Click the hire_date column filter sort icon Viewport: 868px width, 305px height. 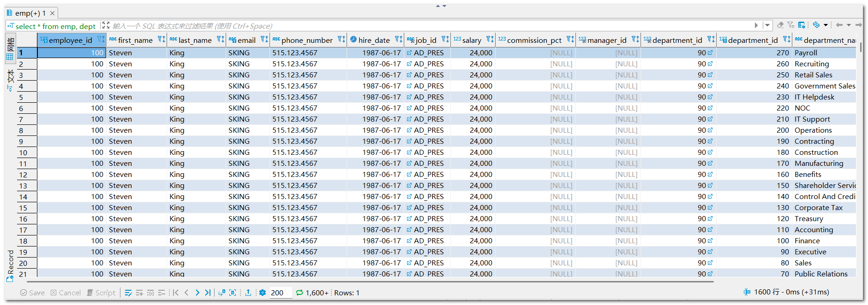(x=398, y=40)
